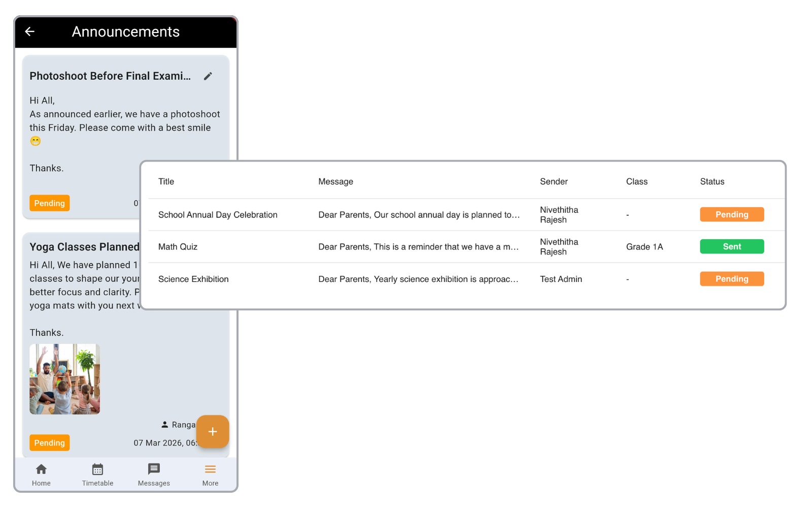Click the person icon beside Ranga
This screenshot has width=812, height=508.
164,425
